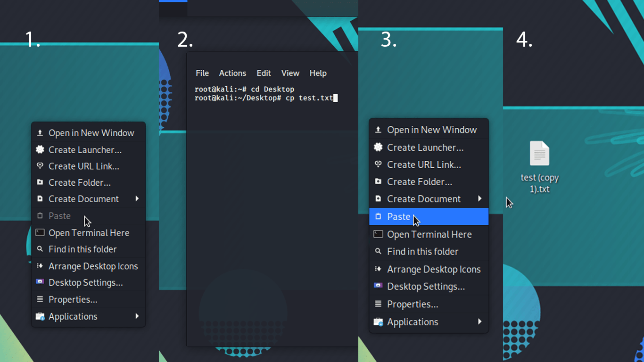Select the Paste clipboard icon in panel 3 menu
The width and height of the screenshot is (644, 362).
[379, 216]
